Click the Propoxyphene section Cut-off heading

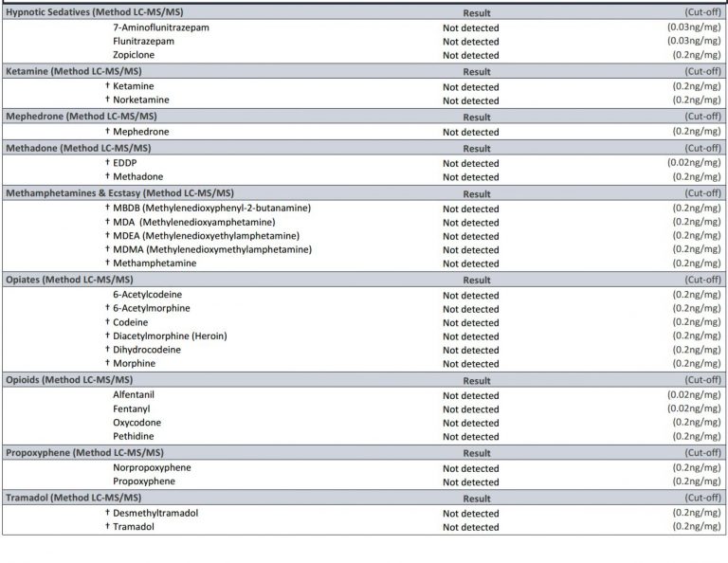coord(703,452)
